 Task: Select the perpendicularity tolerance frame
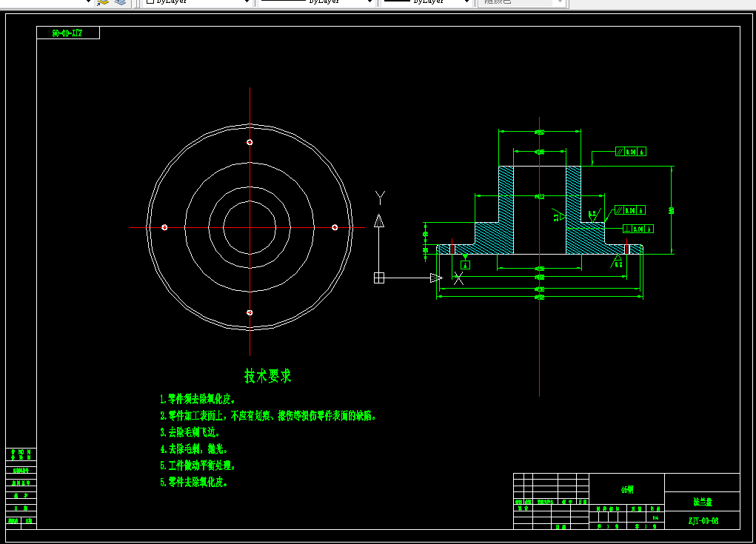click(638, 229)
